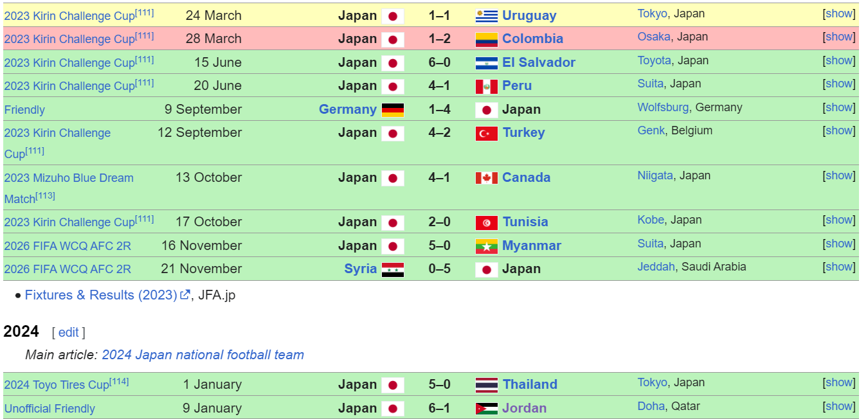
Task: Expand details for the Uruguay match
Action: (839, 13)
